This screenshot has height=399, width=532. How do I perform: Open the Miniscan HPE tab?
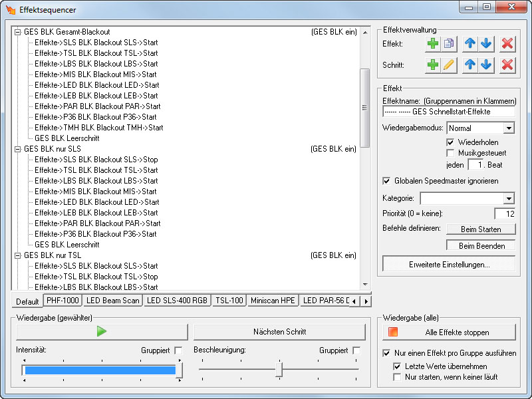tap(273, 301)
